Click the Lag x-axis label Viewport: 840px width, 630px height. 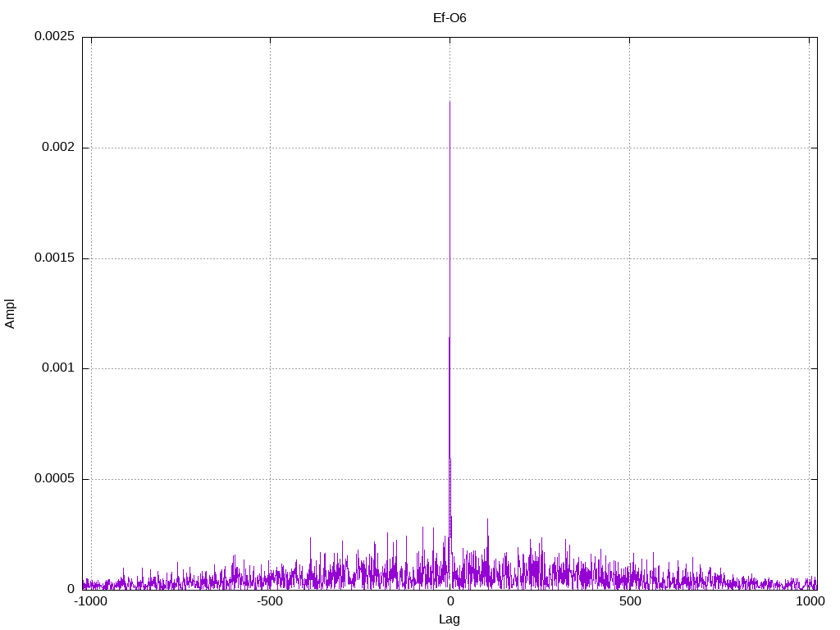449,619
